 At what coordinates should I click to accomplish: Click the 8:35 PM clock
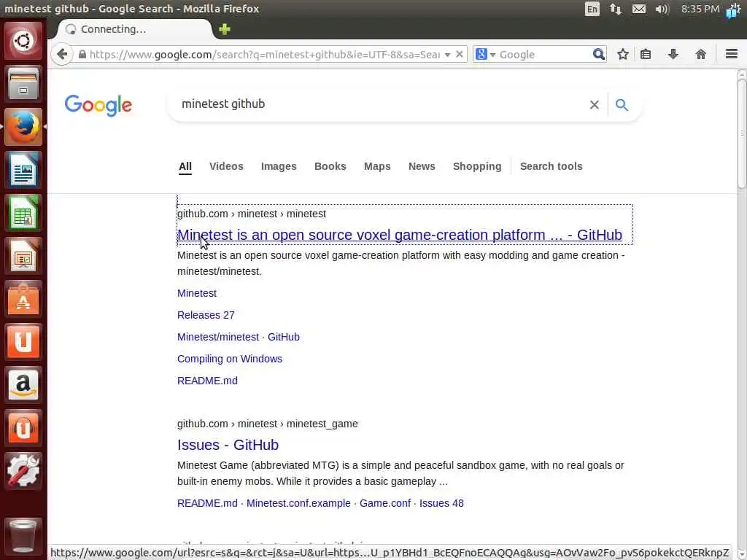click(700, 9)
